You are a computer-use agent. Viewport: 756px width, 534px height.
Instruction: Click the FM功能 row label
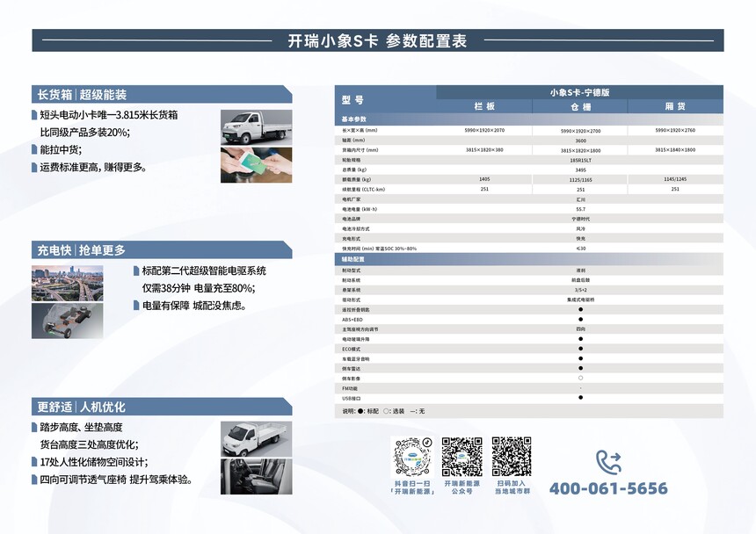pyautogui.click(x=350, y=388)
